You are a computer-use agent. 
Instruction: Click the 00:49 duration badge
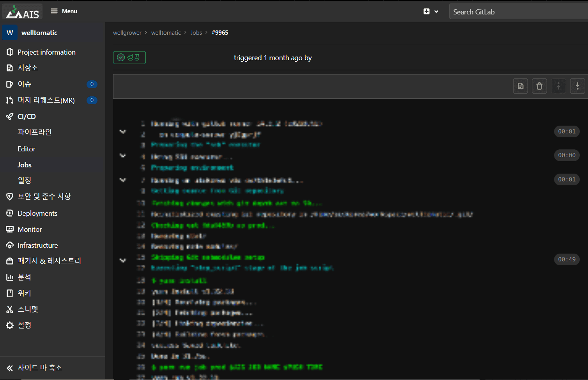click(x=567, y=259)
